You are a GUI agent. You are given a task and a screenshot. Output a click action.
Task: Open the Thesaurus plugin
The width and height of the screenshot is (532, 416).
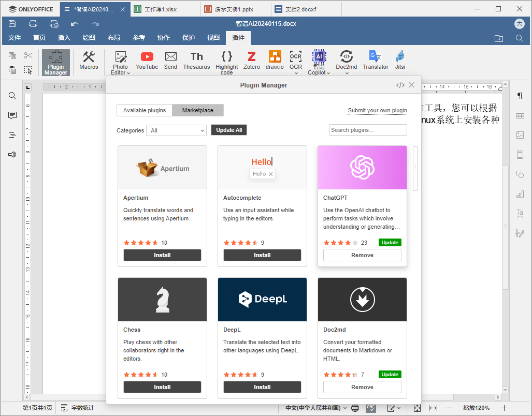196,61
